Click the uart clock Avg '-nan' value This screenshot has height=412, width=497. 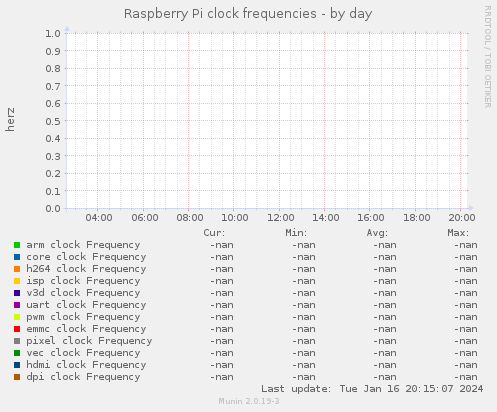[385, 305]
